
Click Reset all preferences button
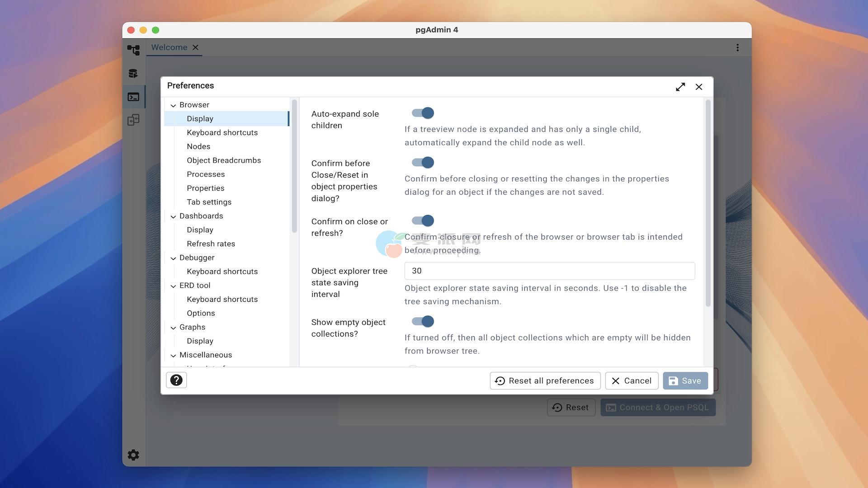(545, 380)
